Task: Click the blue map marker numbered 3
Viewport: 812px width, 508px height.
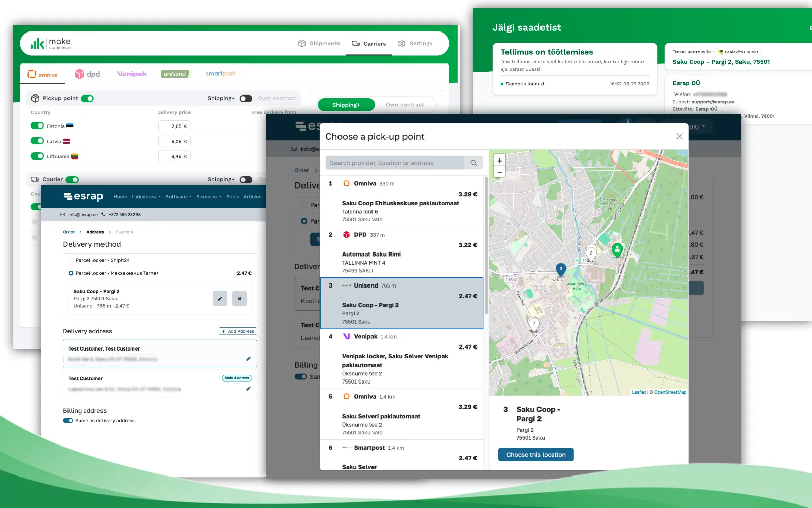Action: pyautogui.click(x=561, y=269)
